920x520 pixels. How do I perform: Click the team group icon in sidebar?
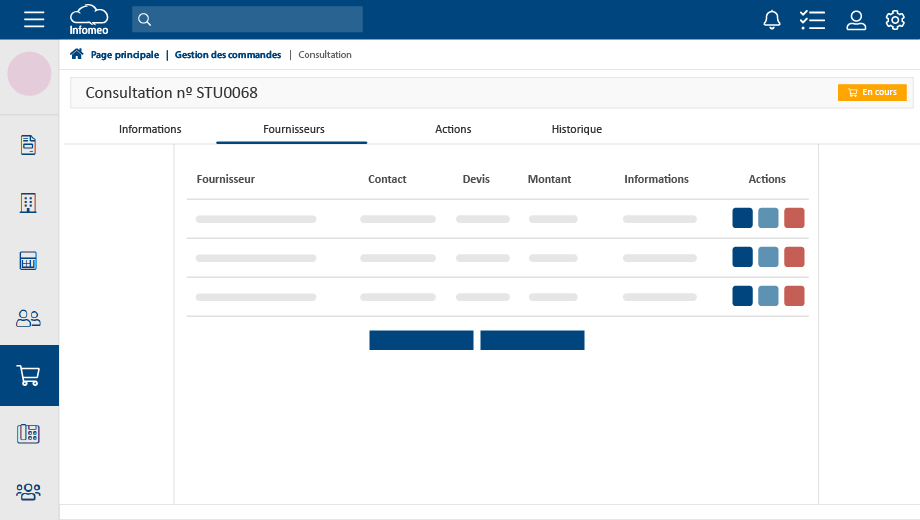point(29,491)
